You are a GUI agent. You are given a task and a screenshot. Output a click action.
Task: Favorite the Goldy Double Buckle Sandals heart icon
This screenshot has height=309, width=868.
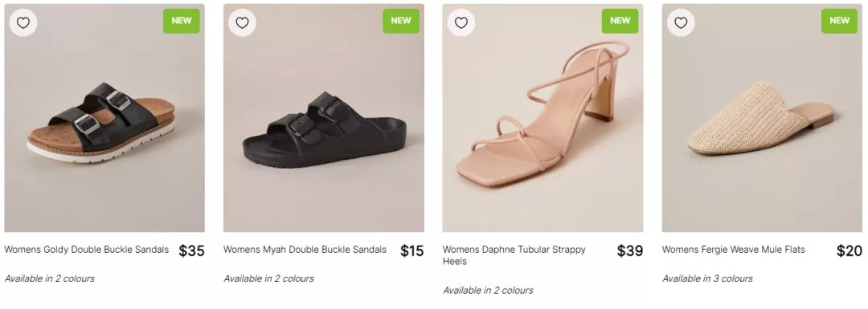pos(23,22)
